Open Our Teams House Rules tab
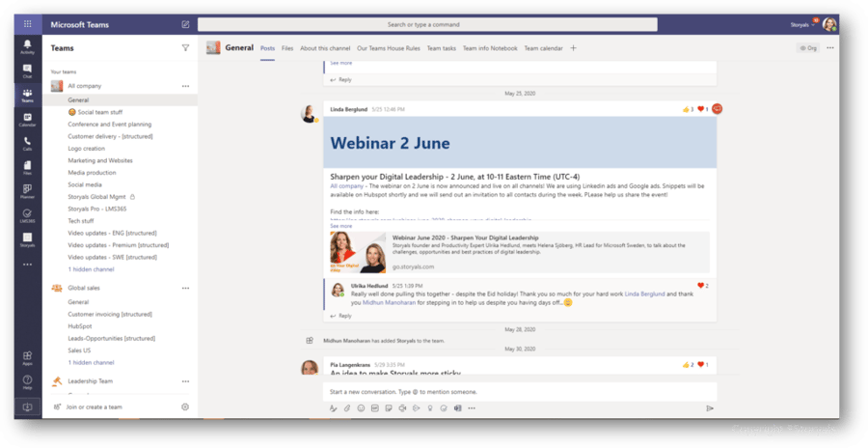Screen dimensions: 868x448 click(388, 48)
